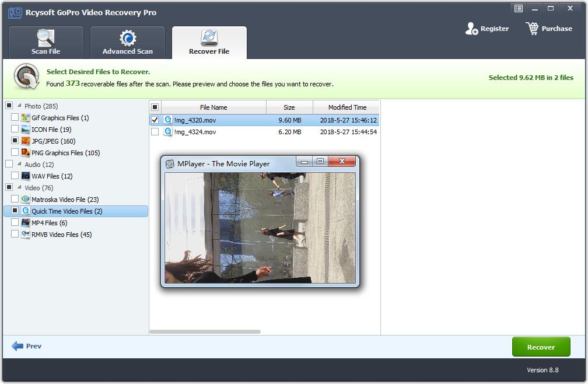
Task: Collapse the Audio category tree
Action: coord(19,165)
